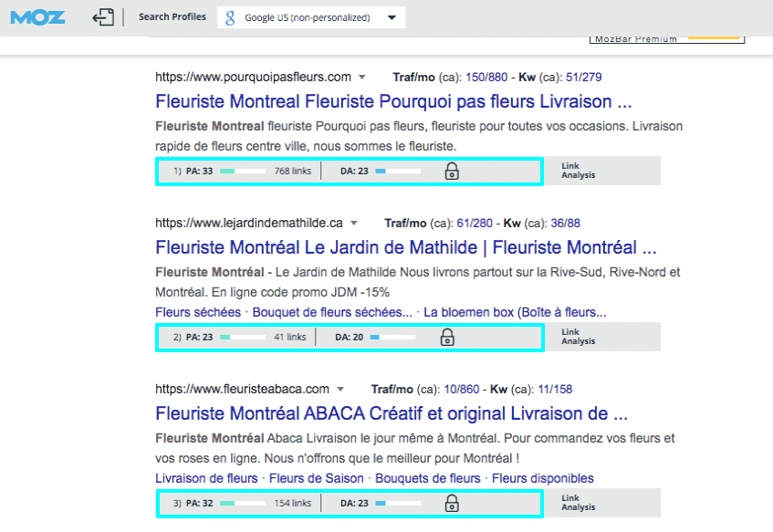The height and width of the screenshot is (532, 773).
Task: Open the Le Jardin de Mathilde result title
Action: 405,247
